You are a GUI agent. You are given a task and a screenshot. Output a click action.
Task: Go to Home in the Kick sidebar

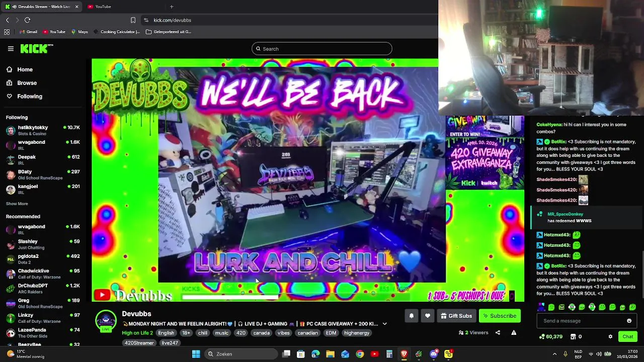click(x=25, y=69)
